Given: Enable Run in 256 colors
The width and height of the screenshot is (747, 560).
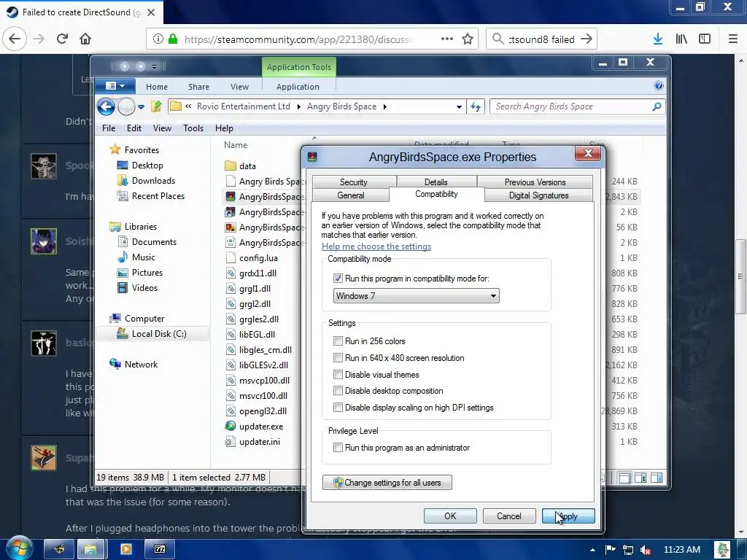Looking at the screenshot, I should [x=338, y=341].
